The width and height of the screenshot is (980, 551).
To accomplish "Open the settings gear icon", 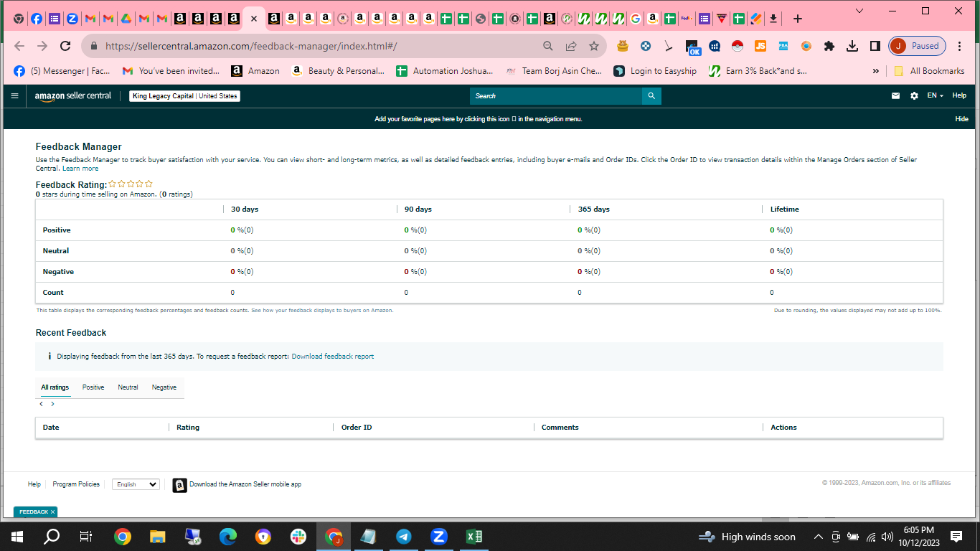I will (914, 95).
